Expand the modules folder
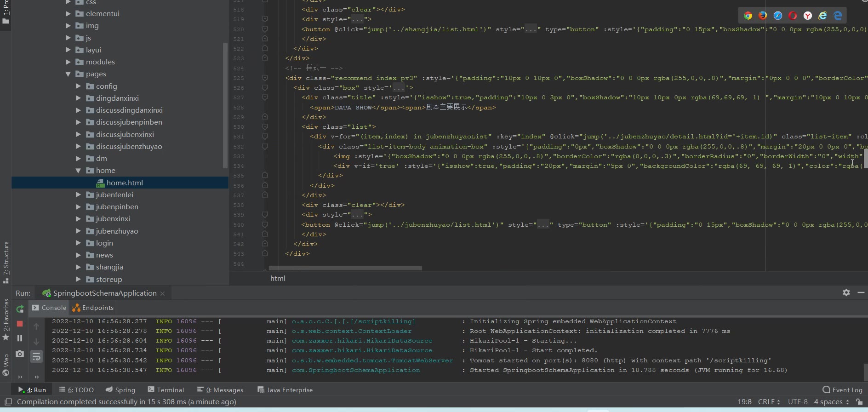868x412 pixels. click(68, 62)
